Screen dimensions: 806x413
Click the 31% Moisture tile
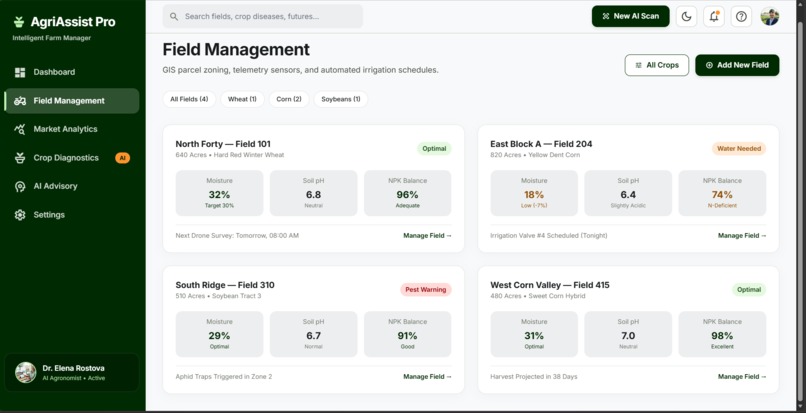click(534, 334)
